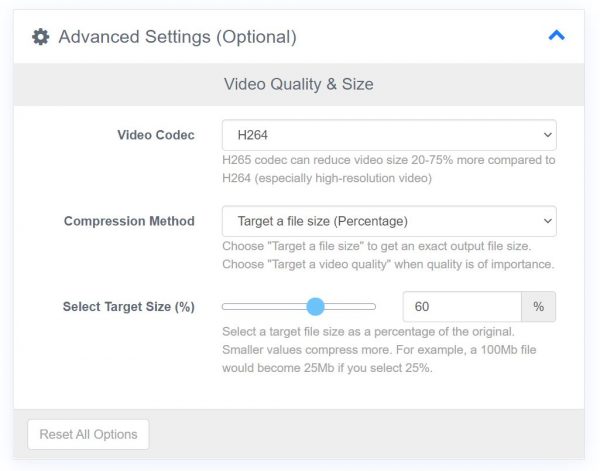Screen dimensions: 600x471
Task: Collapse Advanced Settings with the blue chevron
Action: pos(556,36)
